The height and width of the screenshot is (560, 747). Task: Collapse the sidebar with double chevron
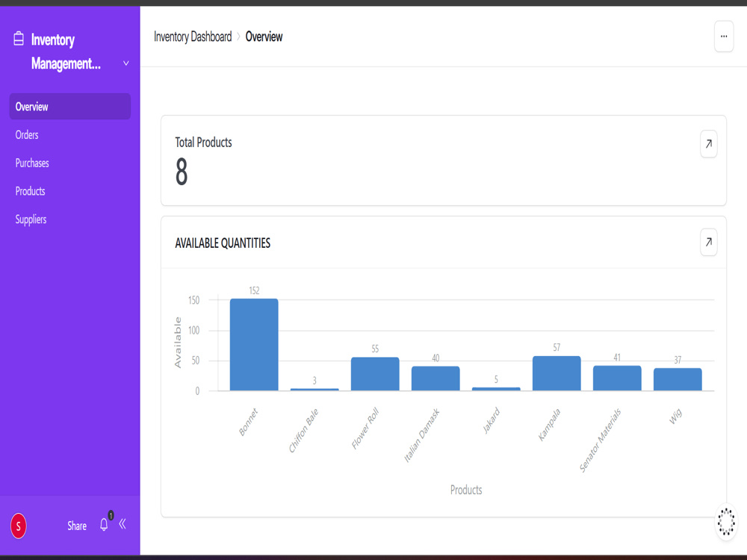click(123, 524)
